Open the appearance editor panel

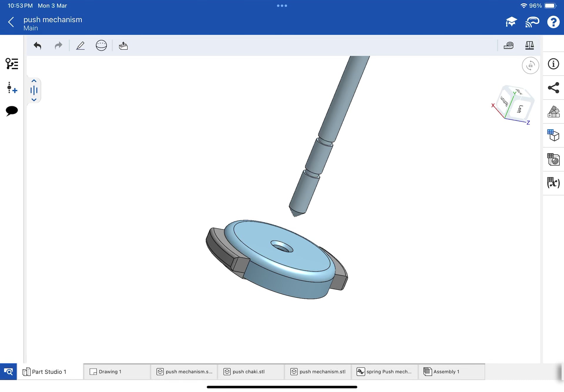pos(553,112)
